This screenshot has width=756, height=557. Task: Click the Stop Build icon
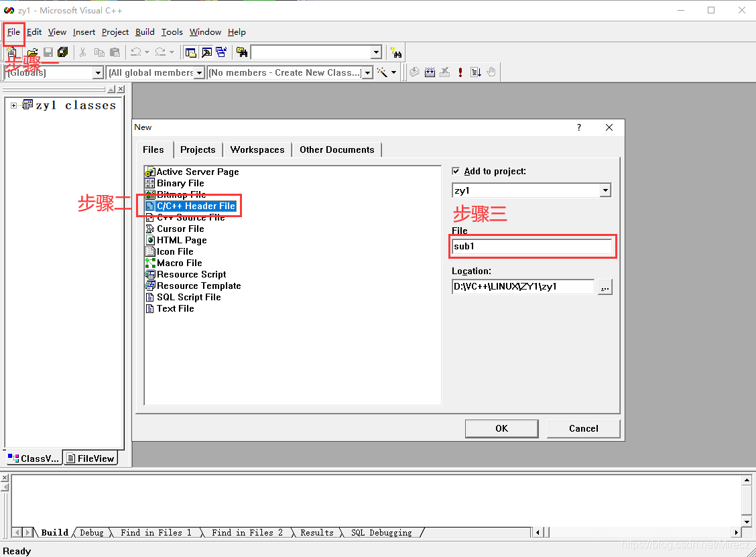pyautogui.click(x=445, y=72)
